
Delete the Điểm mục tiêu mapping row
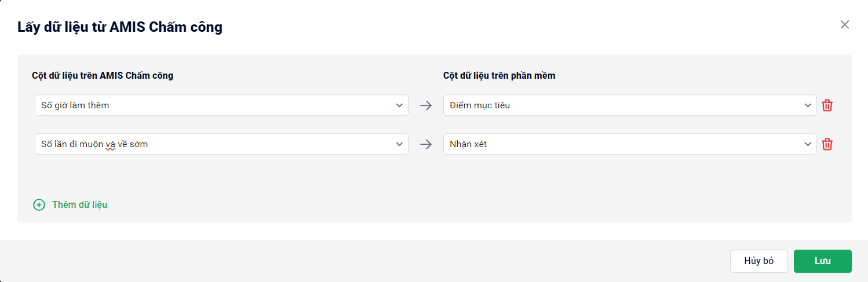coord(827,105)
